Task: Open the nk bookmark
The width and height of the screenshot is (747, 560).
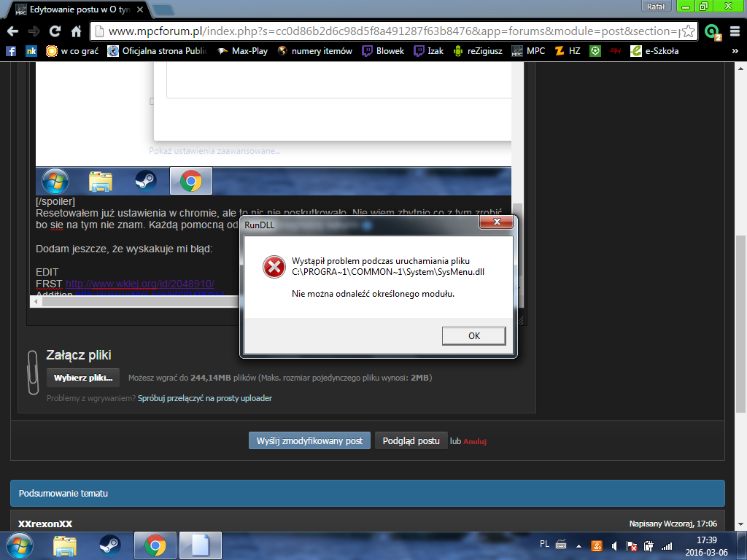Action: point(31,51)
